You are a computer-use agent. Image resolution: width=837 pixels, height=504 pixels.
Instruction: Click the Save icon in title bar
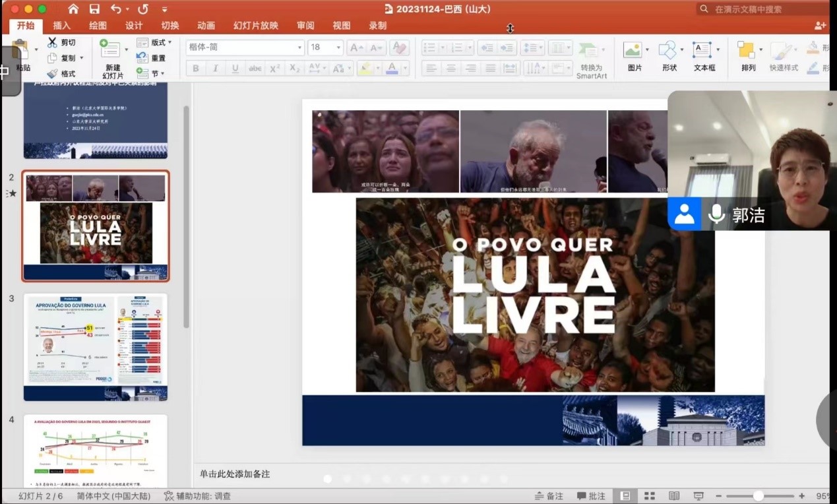tap(94, 9)
